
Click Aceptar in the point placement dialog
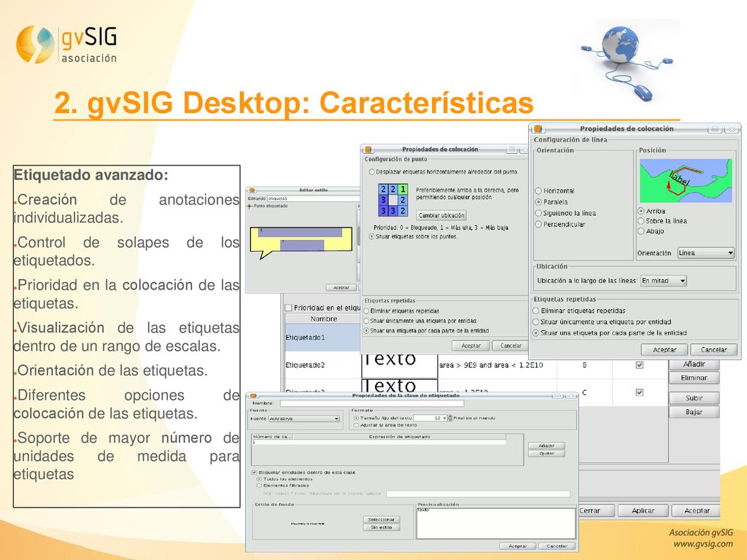[471, 346]
